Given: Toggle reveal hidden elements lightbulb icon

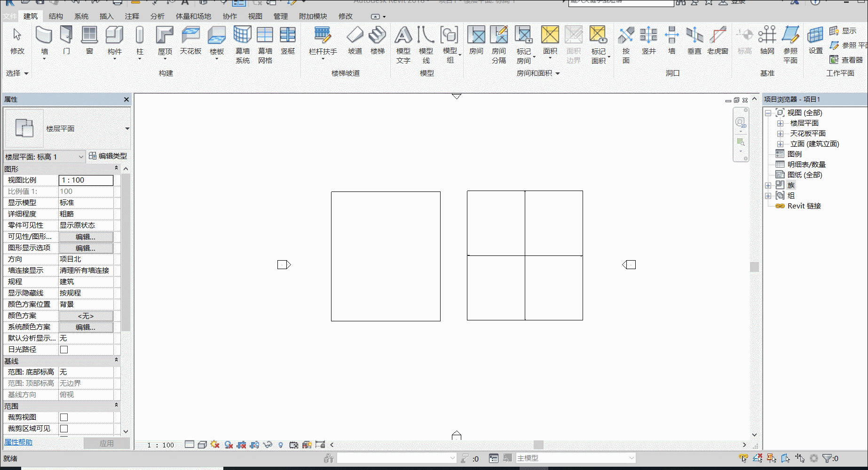Looking at the screenshot, I should pyautogui.click(x=281, y=445).
